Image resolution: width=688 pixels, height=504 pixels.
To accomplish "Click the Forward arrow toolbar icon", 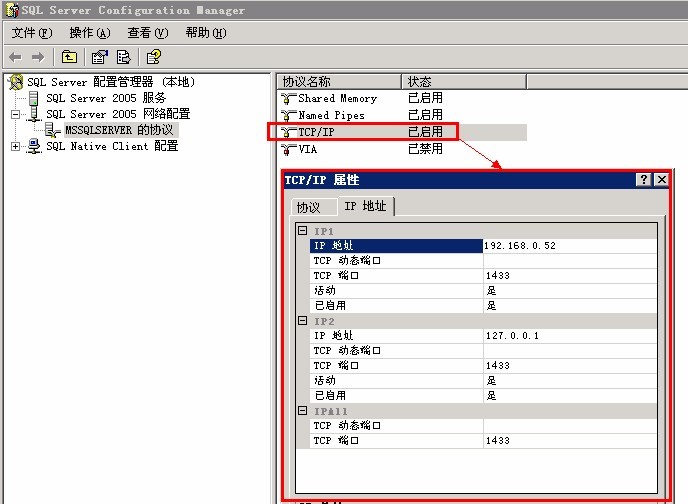I will click(x=39, y=57).
